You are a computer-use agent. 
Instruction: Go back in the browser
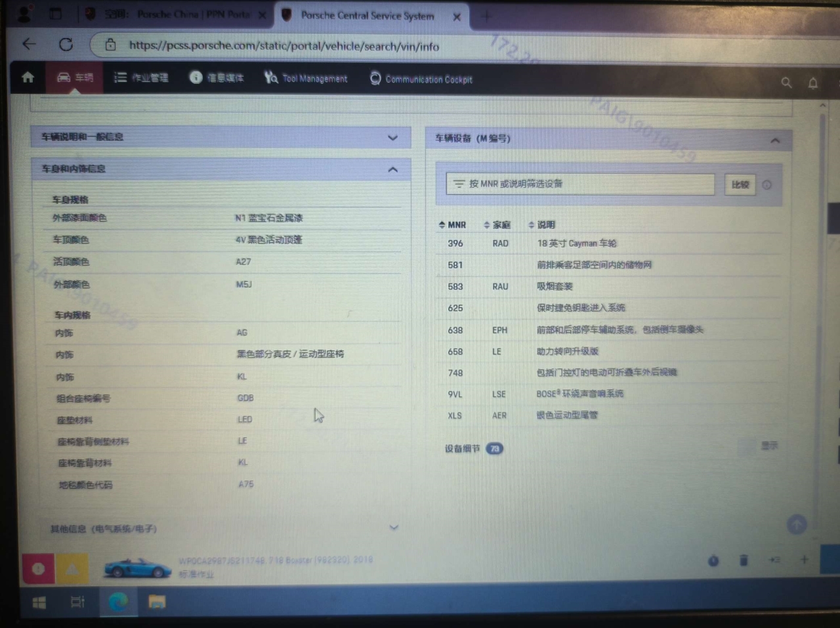[29, 44]
